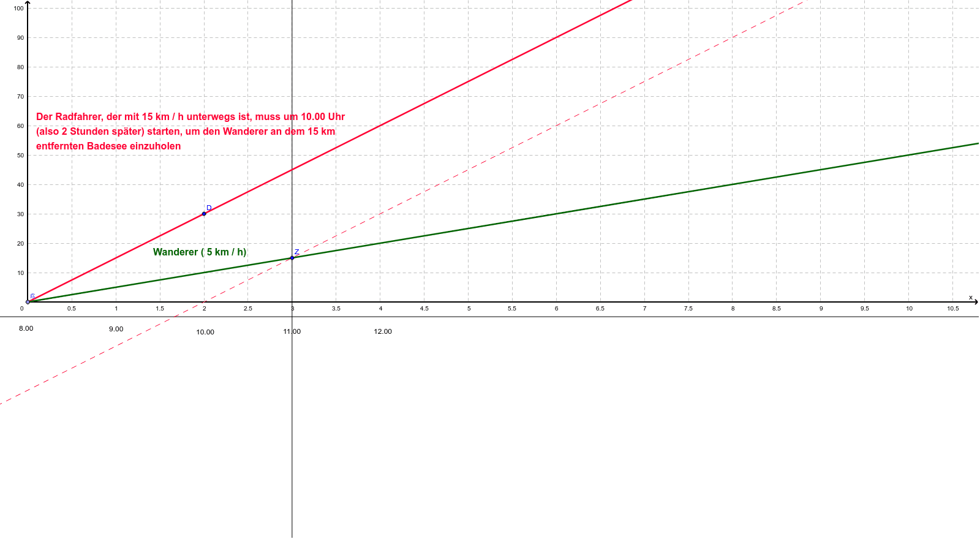Click the '70' y-axis tick label

tap(21, 96)
